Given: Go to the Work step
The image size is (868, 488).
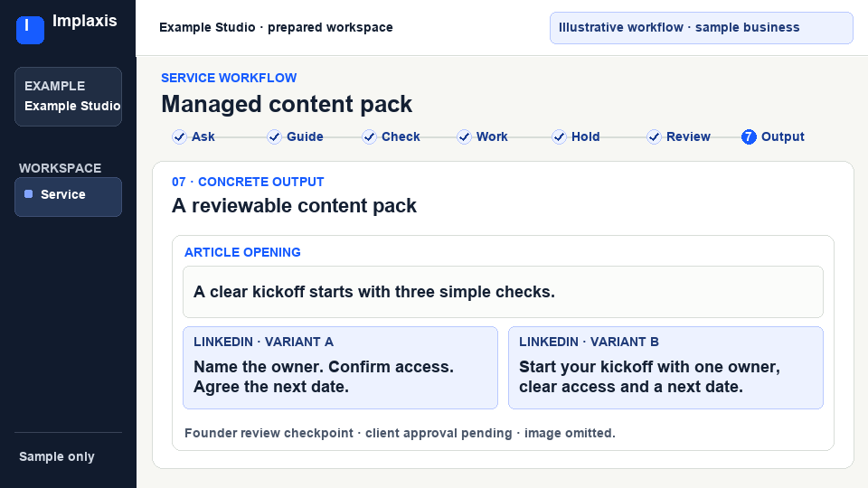Looking at the screenshot, I should (x=492, y=136).
